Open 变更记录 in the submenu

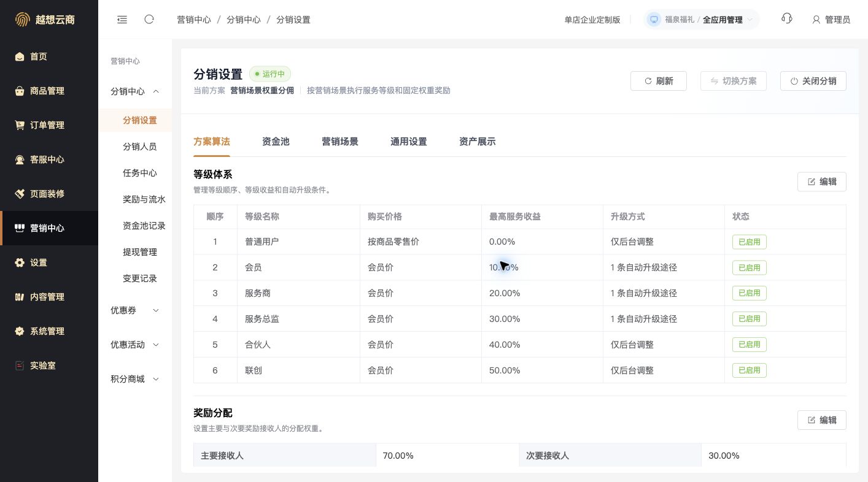(135, 278)
